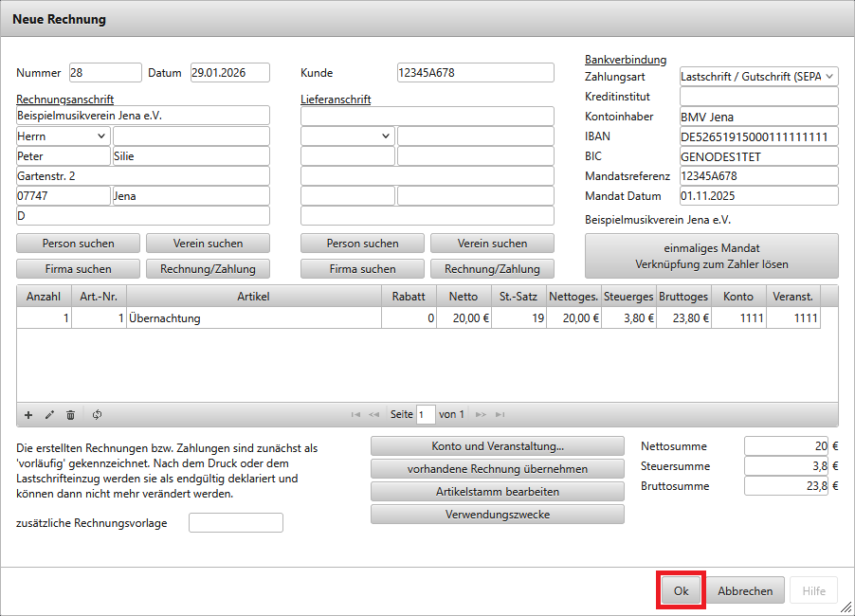Click the pencil edit icon below the table
The image size is (855, 616).
coord(49,414)
